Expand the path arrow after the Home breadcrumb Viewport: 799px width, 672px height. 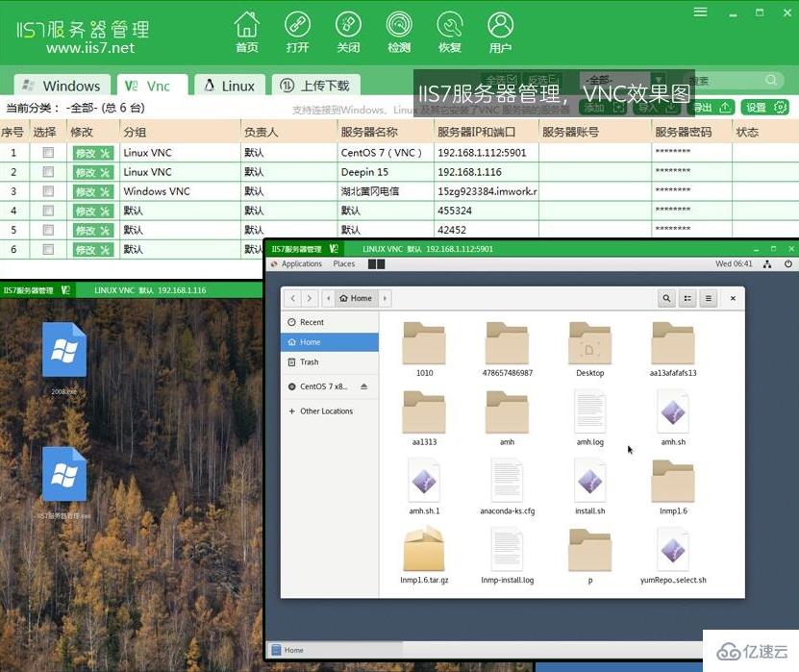pyautogui.click(x=384, y=298)
